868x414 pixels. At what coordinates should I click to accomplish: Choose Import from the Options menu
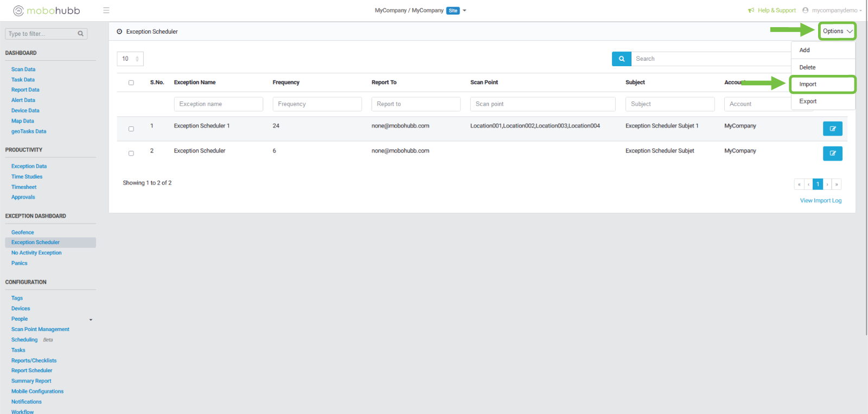click(x=808, y=84)
